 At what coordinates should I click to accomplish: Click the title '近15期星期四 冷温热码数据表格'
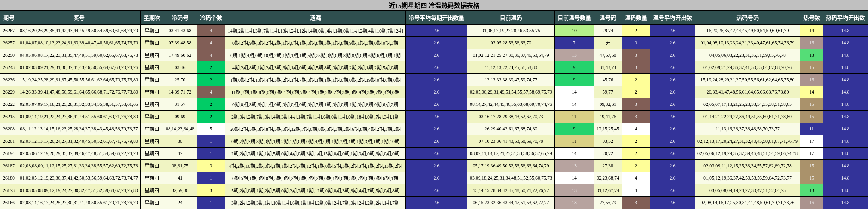(x=434, y=6)
